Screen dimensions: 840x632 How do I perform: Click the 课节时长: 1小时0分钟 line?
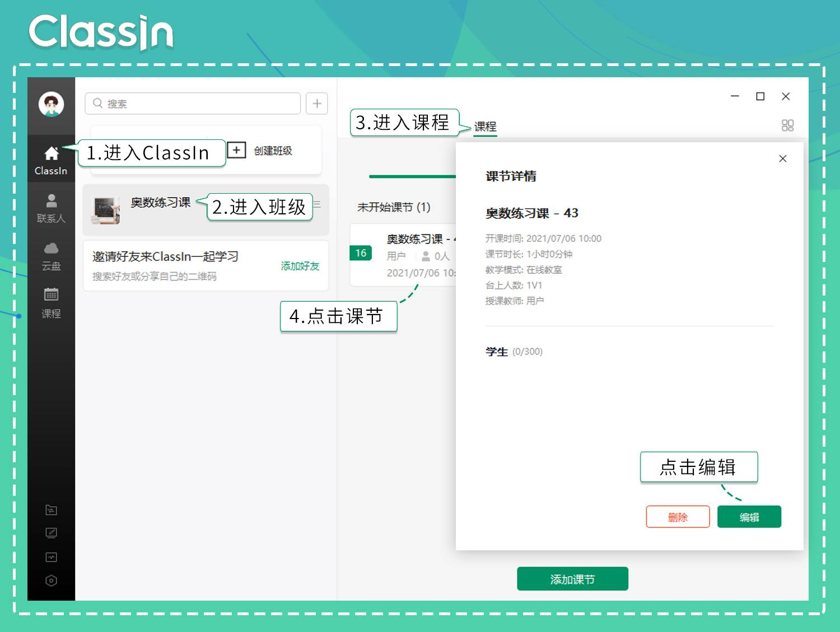(x=529, y=254)
